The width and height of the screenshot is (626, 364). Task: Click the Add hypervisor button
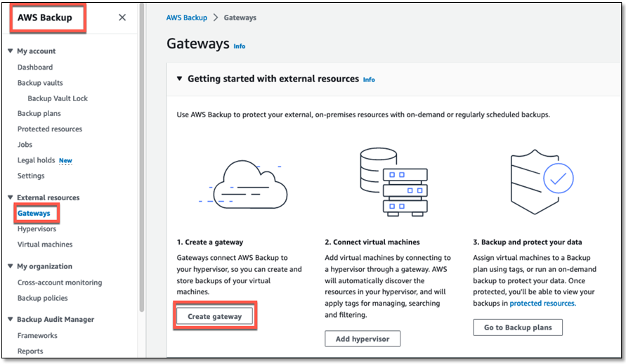(363, 339)
